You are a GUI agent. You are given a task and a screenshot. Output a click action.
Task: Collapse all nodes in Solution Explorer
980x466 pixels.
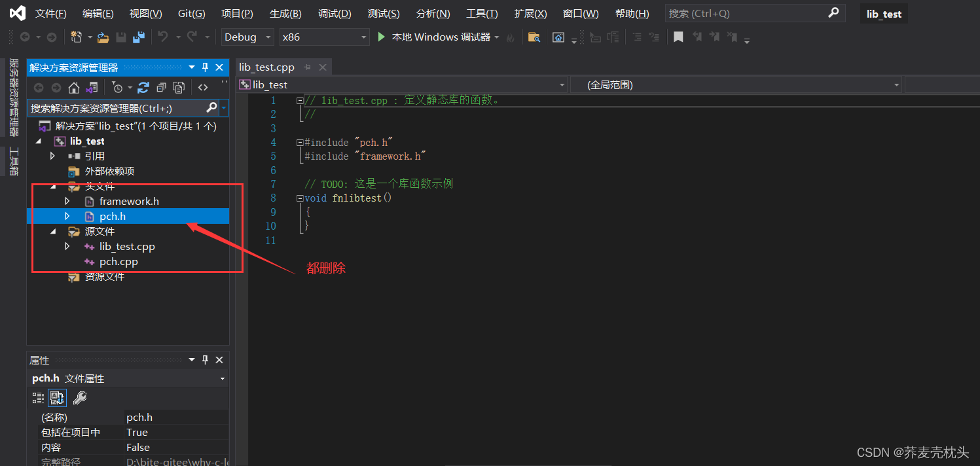click(162, 87)
